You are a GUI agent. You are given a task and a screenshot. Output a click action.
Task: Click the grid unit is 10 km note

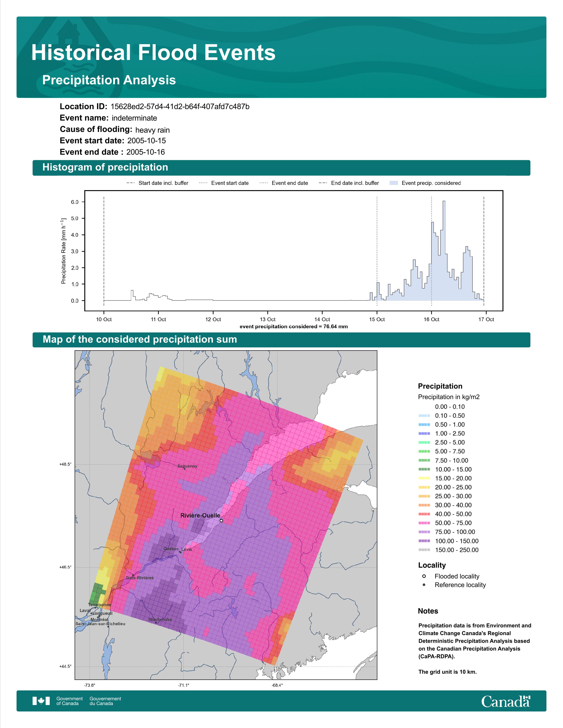point(448,672)
